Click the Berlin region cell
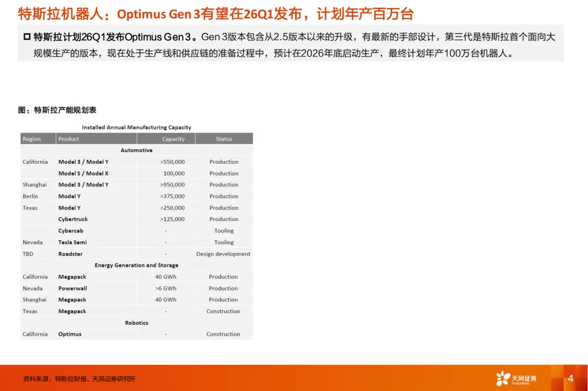Viewport: 588px width, 391px height. (30, 196)
